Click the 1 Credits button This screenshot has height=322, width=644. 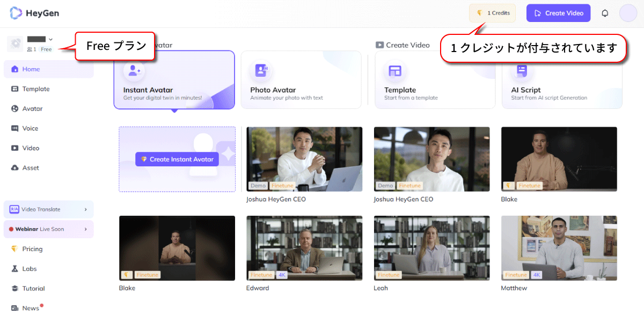point(492,13)
